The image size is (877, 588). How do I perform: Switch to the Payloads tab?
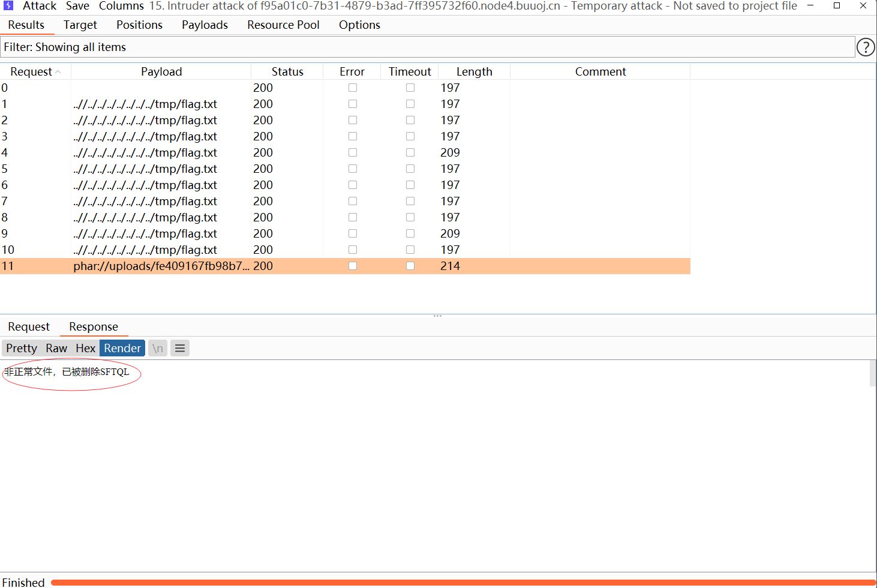pos(205,25)
